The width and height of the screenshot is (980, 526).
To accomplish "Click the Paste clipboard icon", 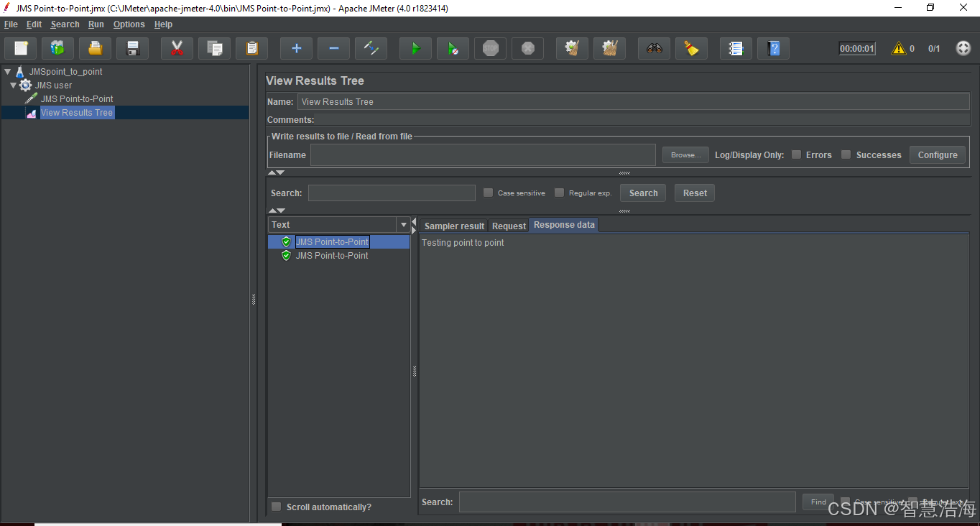I will (252, 48).
